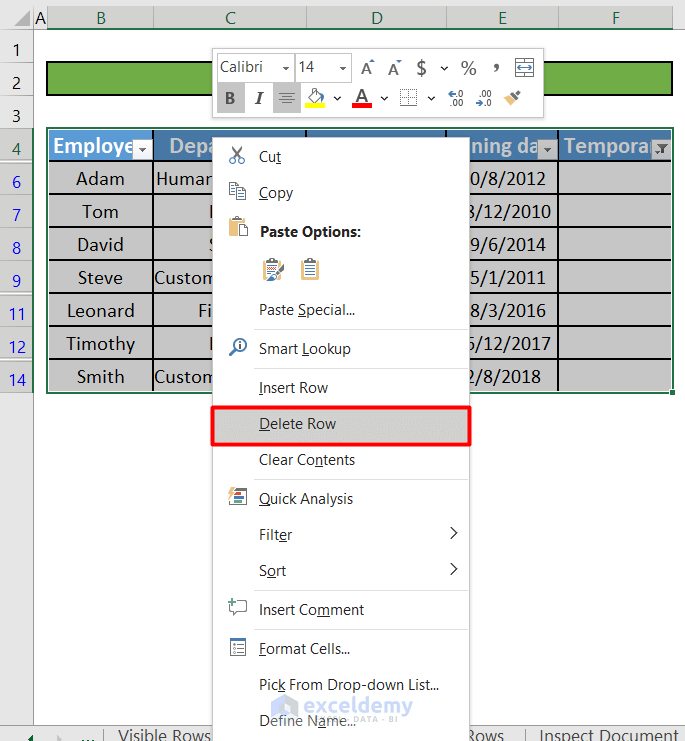Toggle Bold in mini toolbar
Screen dimensions: 685x741
tap(231, 98)
